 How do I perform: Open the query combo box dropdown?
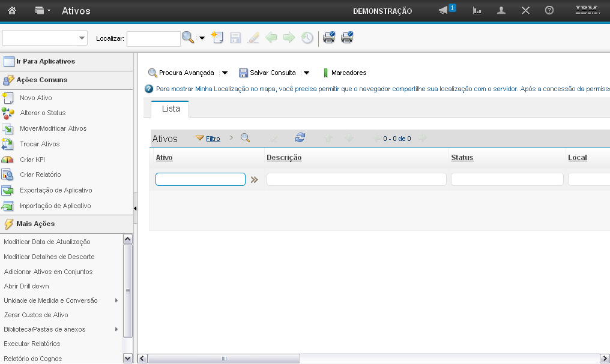(82, 38)
